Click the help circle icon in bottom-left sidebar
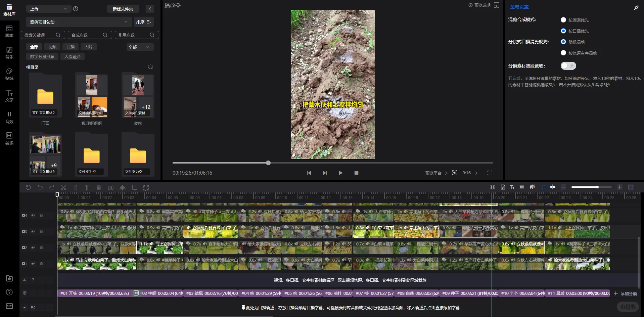This screenshot has height=317, width=644. pyautogui.click(x=9, y=292)
